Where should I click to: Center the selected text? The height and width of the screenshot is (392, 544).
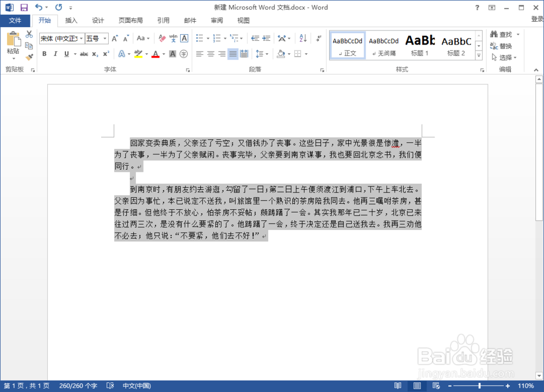tap(211, 54)
